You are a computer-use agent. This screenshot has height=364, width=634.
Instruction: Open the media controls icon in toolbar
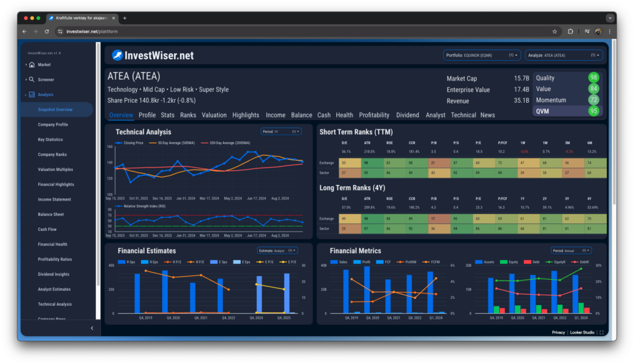click(x=587, y=32)
